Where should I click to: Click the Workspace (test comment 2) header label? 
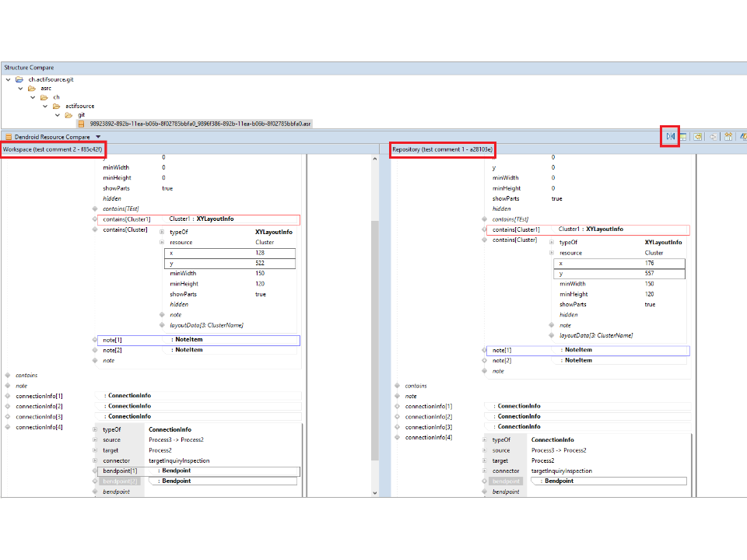tap(53, 149)
